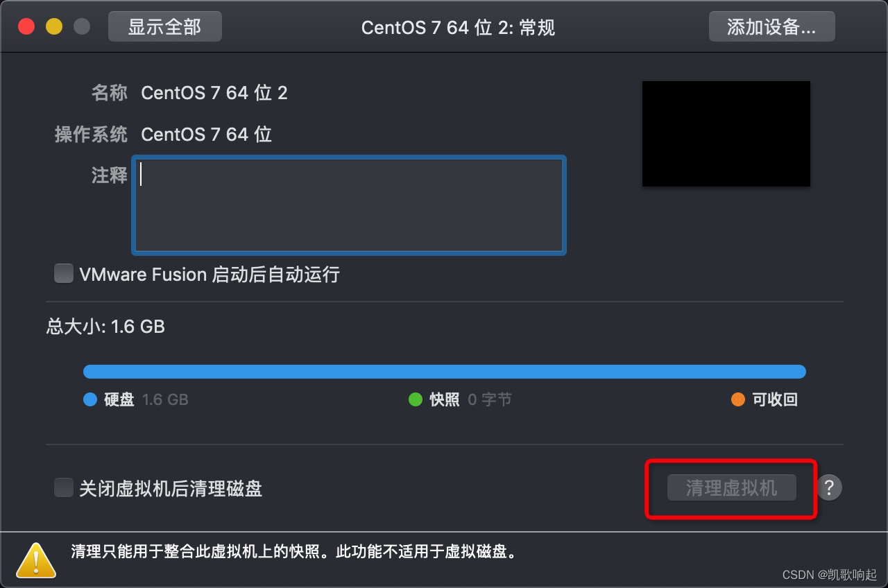This screenshot has height=588, width=888.
Task: Click the window title CentOS 7 64 位 2: 常规
Action: click(x=458, y=28)
